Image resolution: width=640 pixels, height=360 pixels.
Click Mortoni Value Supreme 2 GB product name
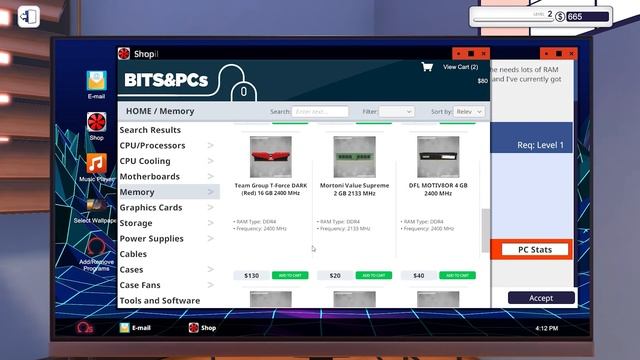coord(354,189)
